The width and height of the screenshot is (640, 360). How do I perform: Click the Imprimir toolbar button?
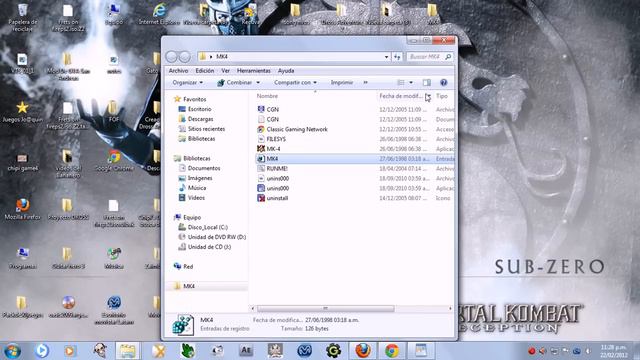coord(342,82)
